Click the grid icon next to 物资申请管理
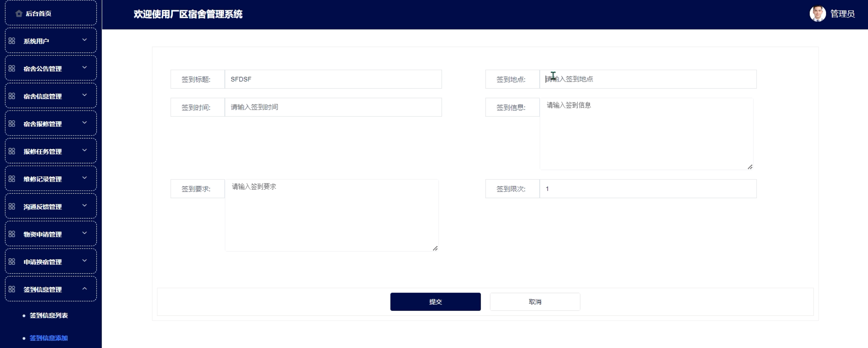868x348 pixels. click(12, 234)
